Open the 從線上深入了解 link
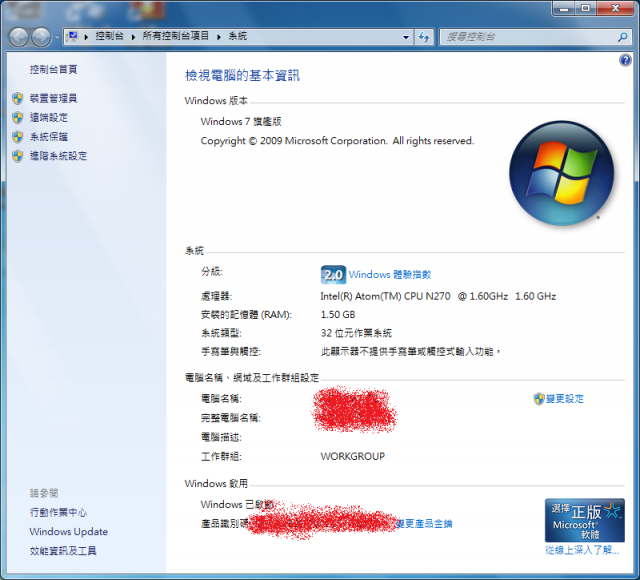The image size is (640, 580). pyautogui.click(x=582, y=550)
